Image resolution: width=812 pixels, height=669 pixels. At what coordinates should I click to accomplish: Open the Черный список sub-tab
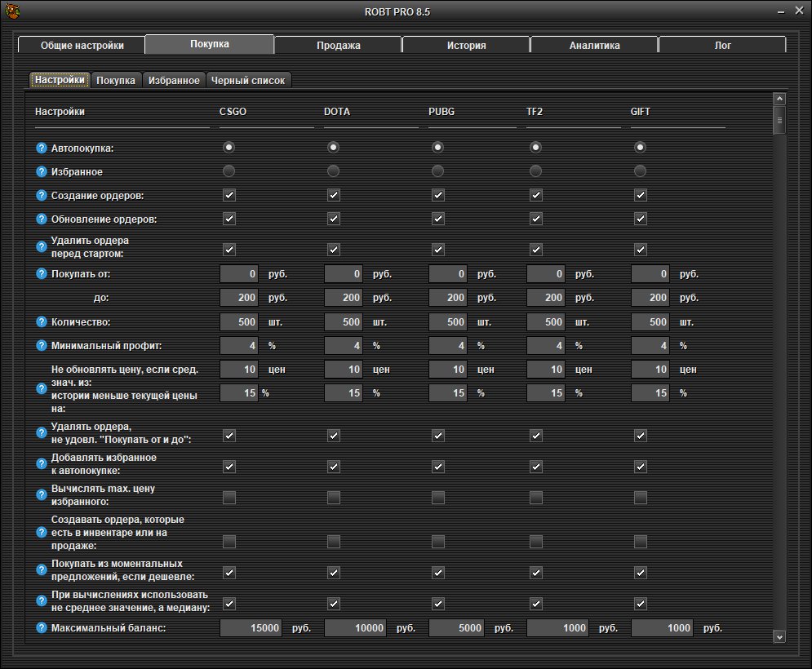pos(247,81)
